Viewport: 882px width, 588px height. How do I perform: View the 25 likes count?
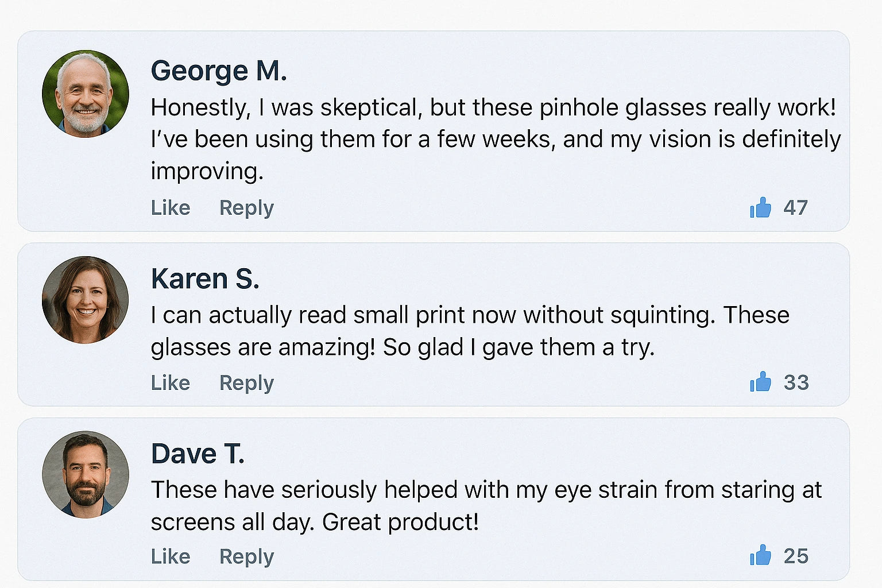click(x=796, y=556)
